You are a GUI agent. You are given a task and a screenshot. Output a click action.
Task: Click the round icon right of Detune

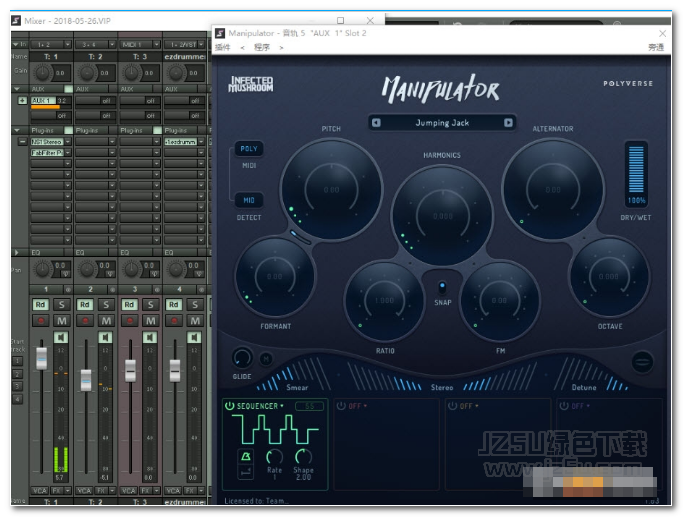[642, 362]
